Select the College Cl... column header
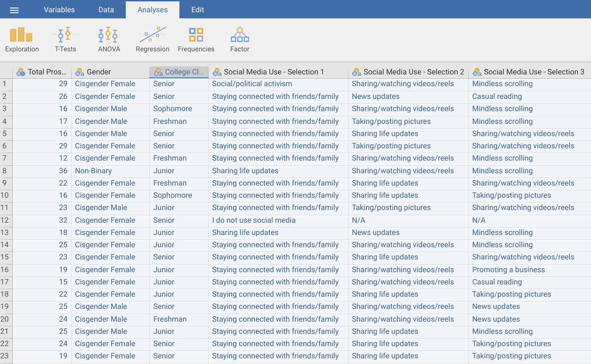The image size is (591, 364). pos(179,72)
